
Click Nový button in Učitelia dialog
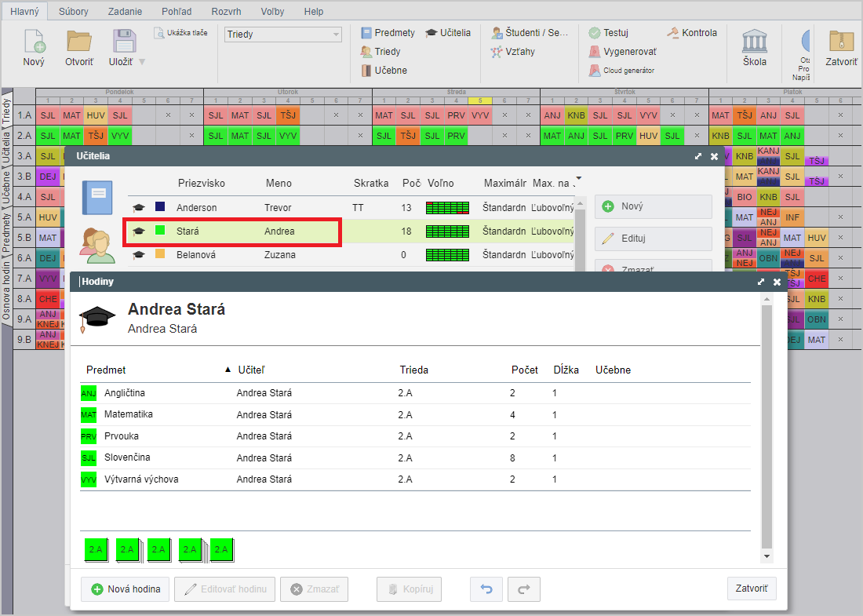(x=654, y=206)
